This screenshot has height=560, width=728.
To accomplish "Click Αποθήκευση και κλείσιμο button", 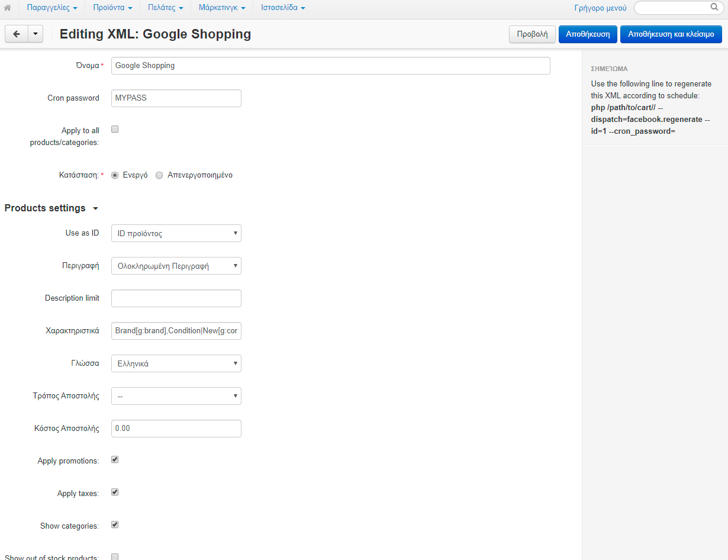I will (x=671, y=34).
